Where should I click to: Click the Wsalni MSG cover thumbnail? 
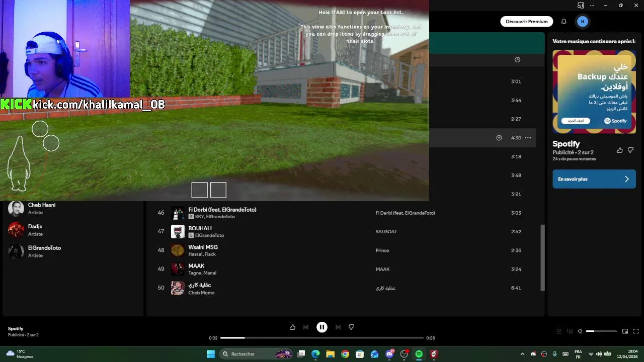click(x=178, y=250)
